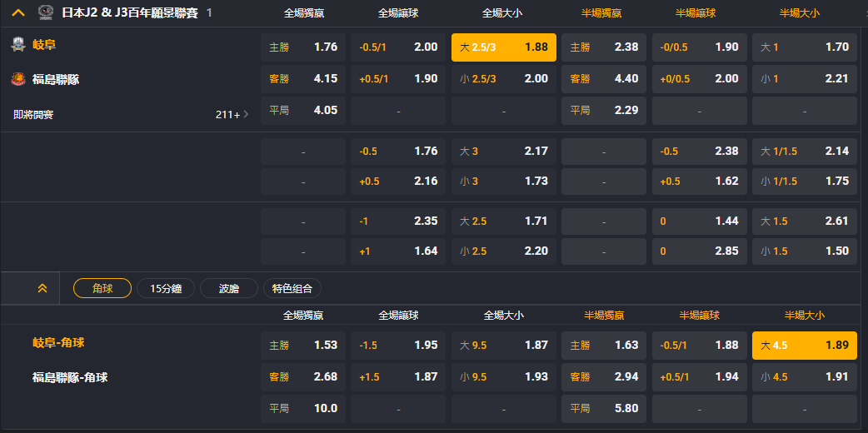Screen dimensions: 868x433
Task: Deselect the highlighted 大 2.5/3 1.88 odds
Action: pos(503,47)
